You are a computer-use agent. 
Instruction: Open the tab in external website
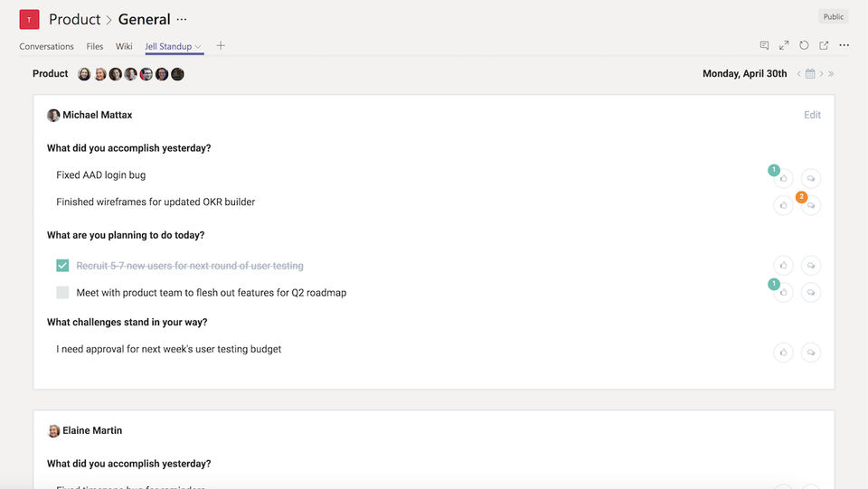(x=824, y=45)
